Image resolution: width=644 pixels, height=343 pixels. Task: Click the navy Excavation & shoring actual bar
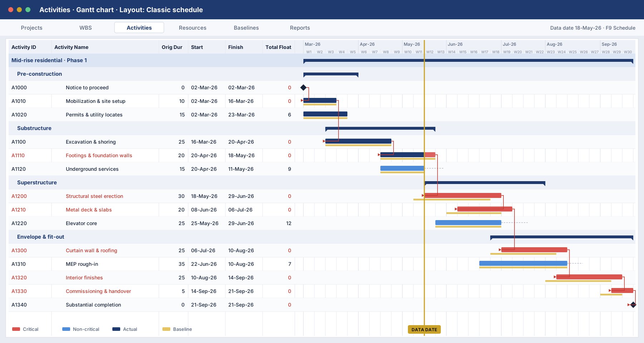(358, 141)
